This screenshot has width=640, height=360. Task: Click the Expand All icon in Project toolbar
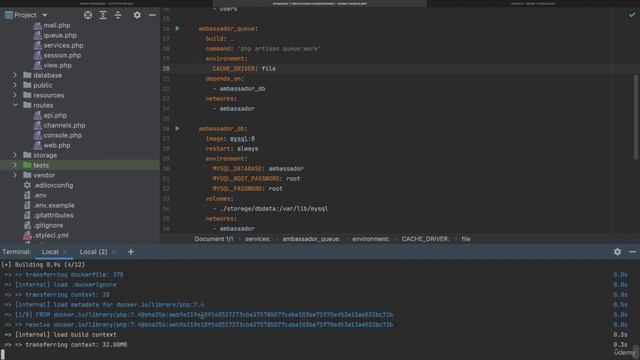103,15
